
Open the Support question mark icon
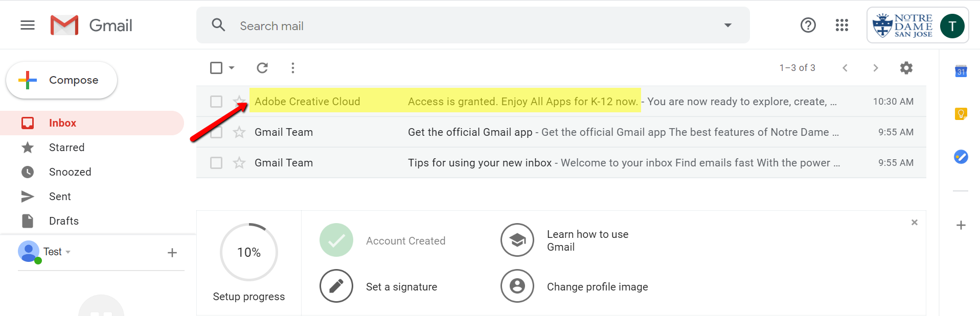(808, 25)
